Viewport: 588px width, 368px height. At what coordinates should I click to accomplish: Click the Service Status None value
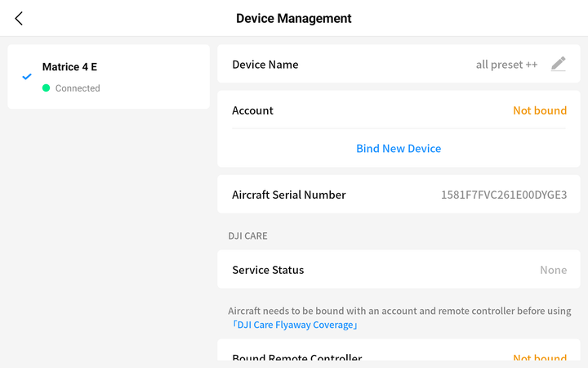[x=553, y=270]
